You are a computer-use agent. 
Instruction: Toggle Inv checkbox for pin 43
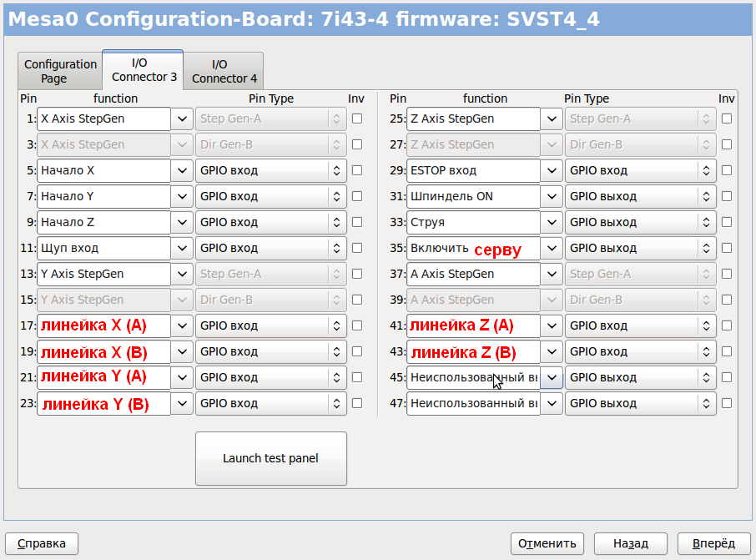tap(727, 351)
